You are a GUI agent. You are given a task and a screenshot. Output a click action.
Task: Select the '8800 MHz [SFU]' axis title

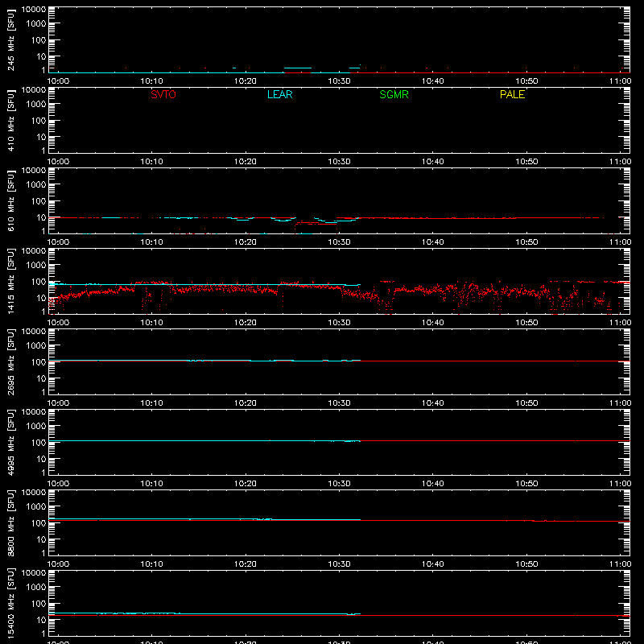pos(10,523)
